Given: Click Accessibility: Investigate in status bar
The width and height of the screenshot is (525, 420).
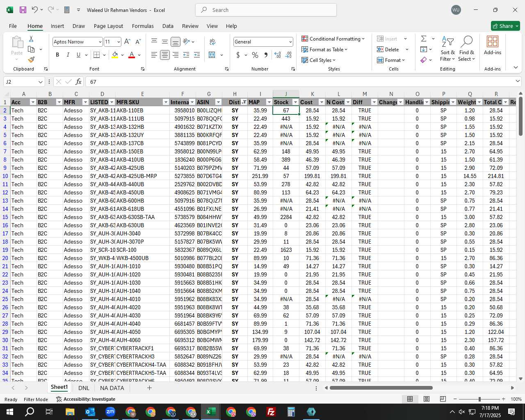Looking at the screenshot, I should (x=86, y=399).
